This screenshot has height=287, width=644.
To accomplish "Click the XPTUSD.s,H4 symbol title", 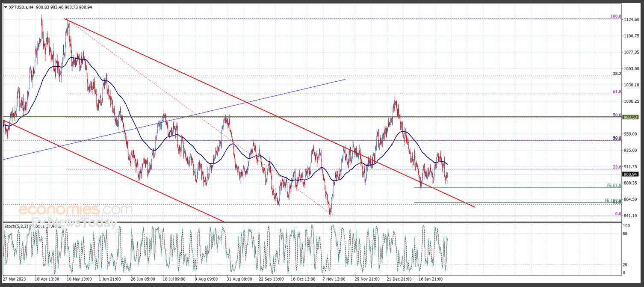I will pos(21,7).
